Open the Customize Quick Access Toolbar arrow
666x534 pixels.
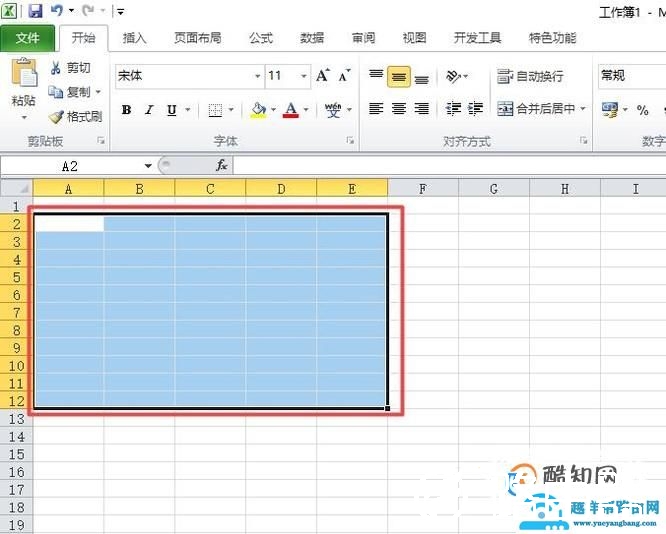(x=121, y=11)
